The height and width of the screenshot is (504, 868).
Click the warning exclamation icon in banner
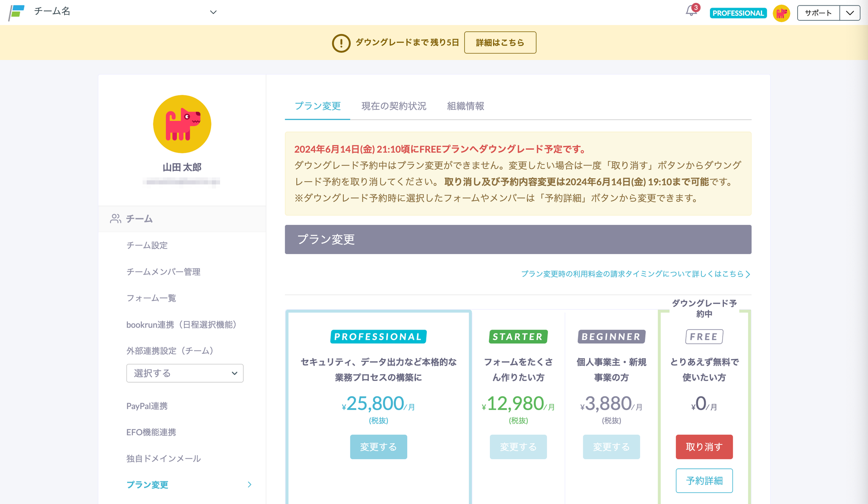click(341, 43)
